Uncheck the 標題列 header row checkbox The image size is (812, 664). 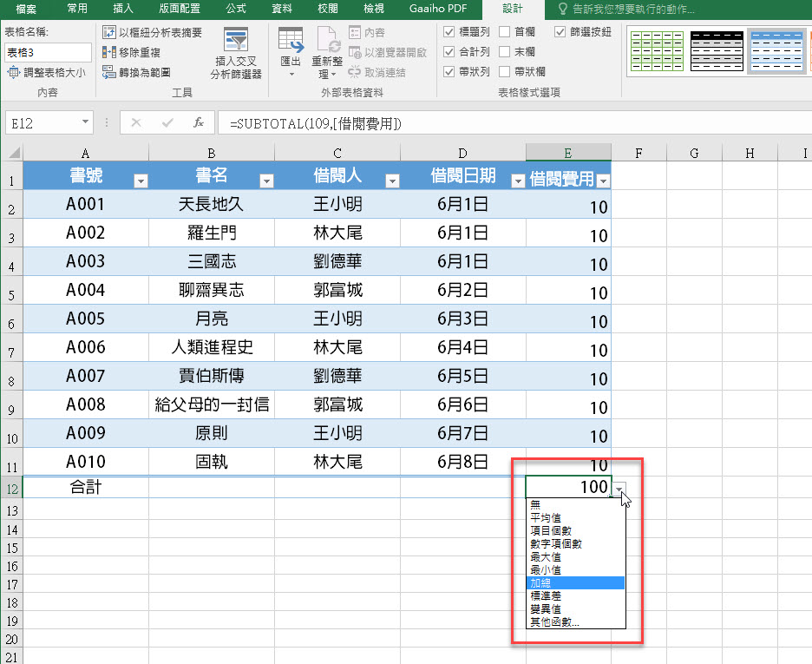point(449,31)
